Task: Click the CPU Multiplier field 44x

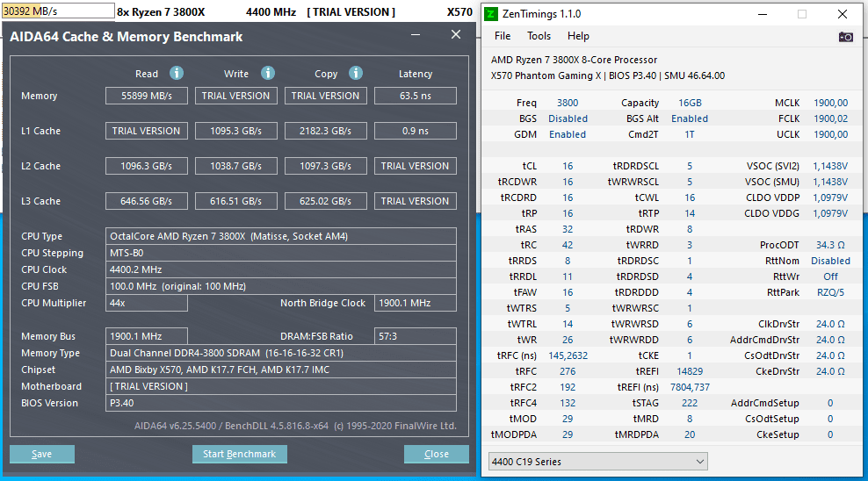Action: coord(147,303)
